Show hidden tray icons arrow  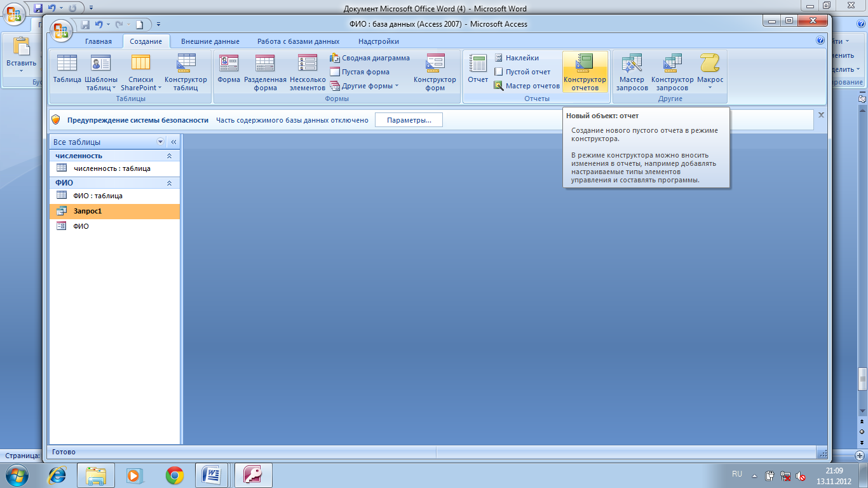tap(754, 475)
